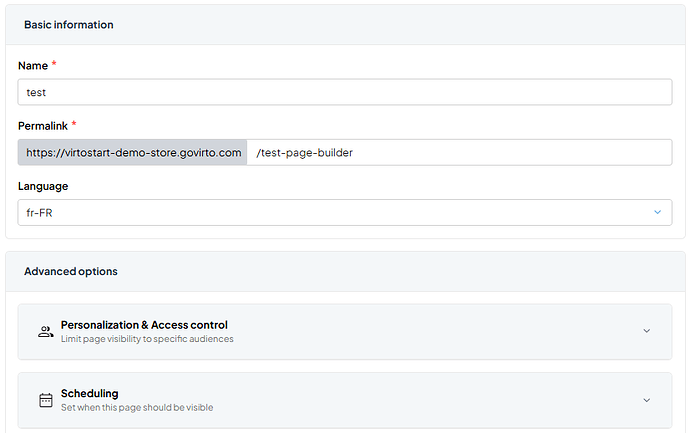Screen dimensions: 690x433
Task: Click the Scheduling section title
Action: pyautogui.click(x=90, y=394)
